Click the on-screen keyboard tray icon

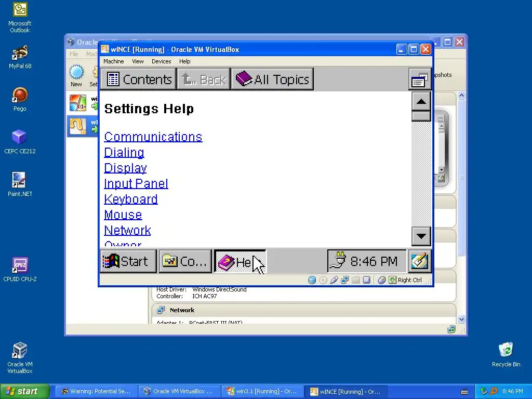(464, 392)
